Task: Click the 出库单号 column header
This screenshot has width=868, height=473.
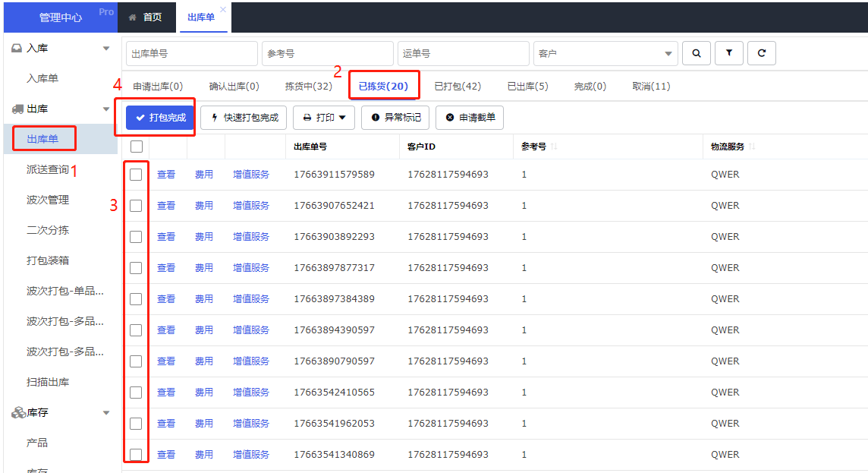Action: tap(310, 147)
